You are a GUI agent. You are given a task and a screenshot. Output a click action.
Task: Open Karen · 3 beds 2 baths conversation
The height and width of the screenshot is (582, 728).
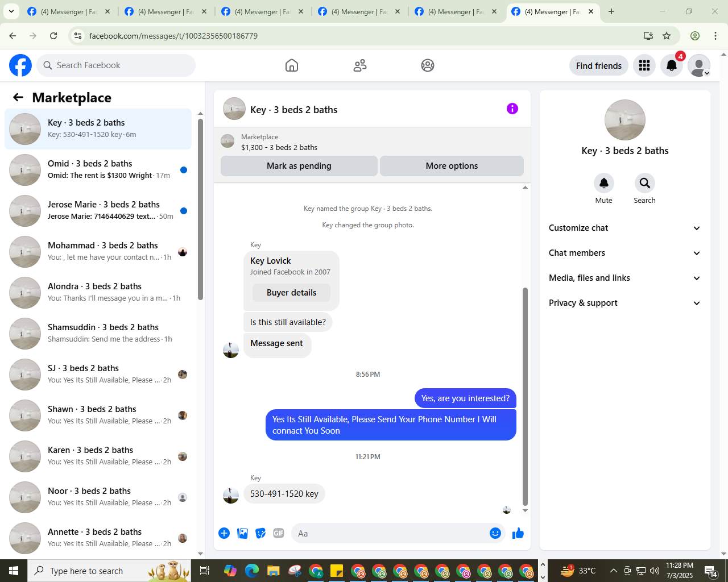pyautogui.click(x=98, y=456)
